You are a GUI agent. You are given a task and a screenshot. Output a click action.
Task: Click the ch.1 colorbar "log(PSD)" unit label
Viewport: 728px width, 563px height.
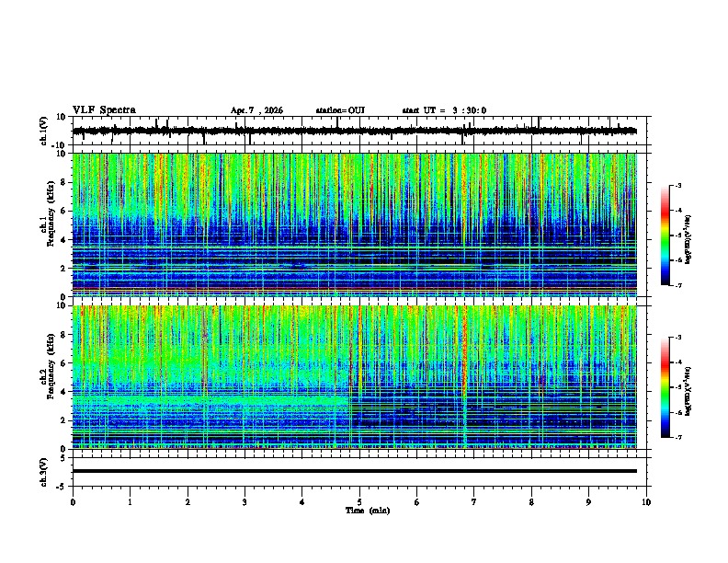[x=688, y=239]
